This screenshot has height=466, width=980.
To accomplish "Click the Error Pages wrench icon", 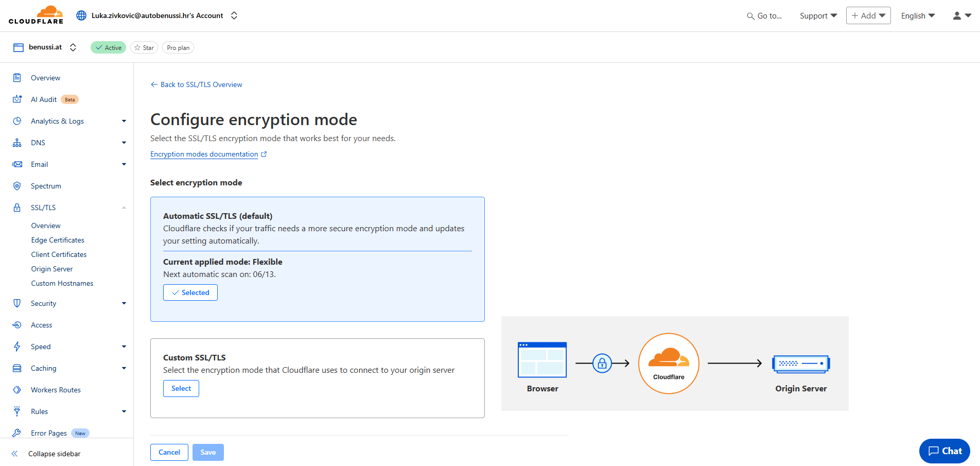I will click(17, 433).
